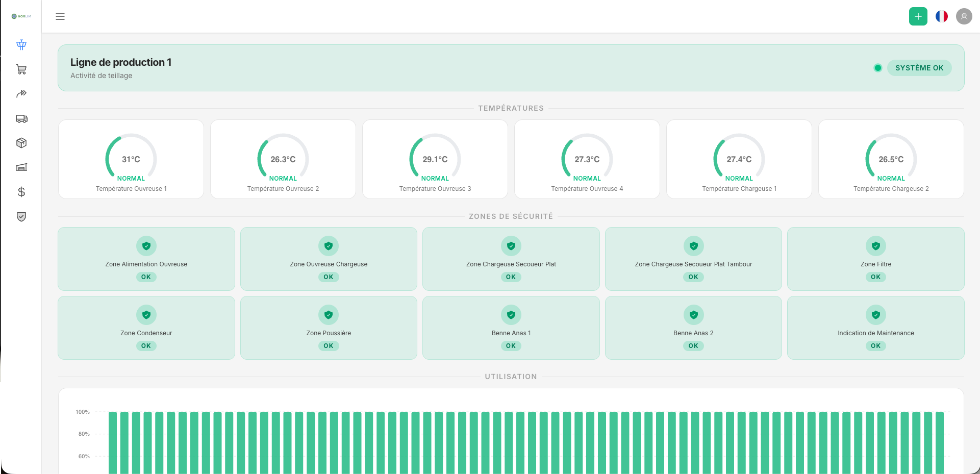Click the "Ligne de production 1" title
The height and width of the screenshot is (474, 980).
click(x=121, y=62)
